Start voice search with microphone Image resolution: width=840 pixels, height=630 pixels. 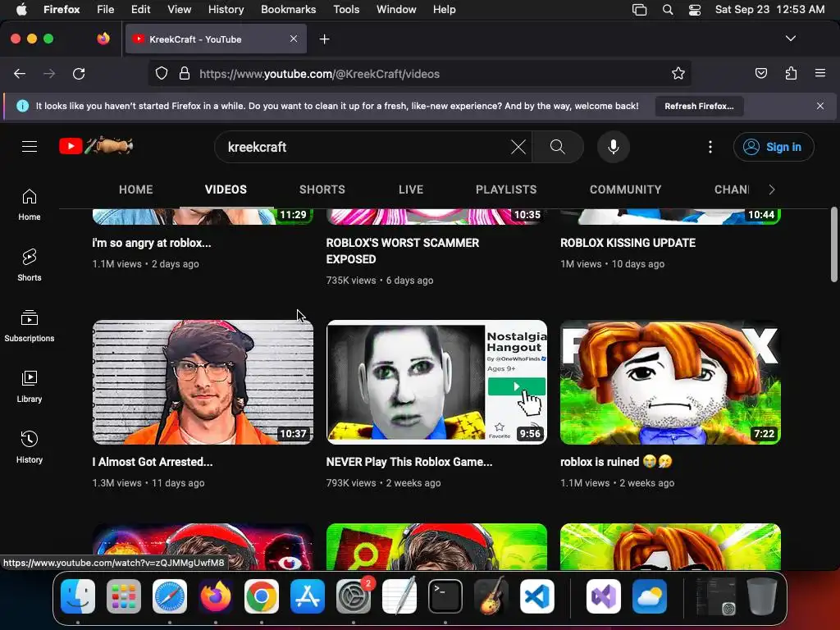coord(614,147)
